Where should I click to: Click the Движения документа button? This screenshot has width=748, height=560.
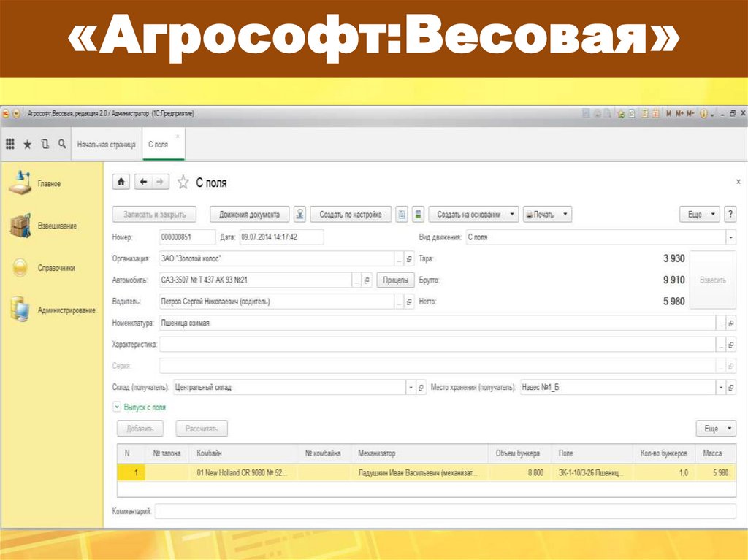point(250,214)
